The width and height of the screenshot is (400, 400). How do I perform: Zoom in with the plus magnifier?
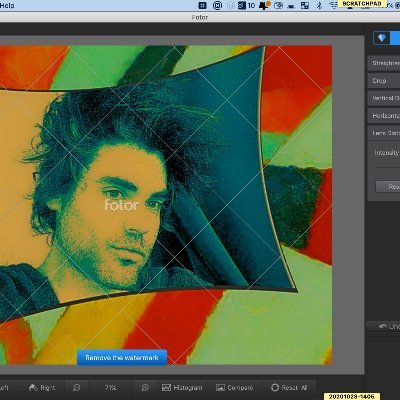click(x=145, y=388)
